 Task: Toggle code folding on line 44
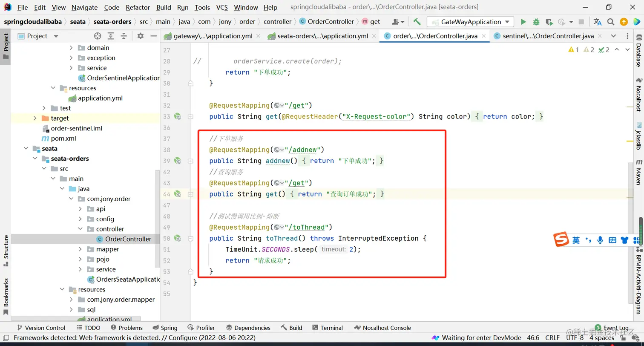(x=190, y=194)
